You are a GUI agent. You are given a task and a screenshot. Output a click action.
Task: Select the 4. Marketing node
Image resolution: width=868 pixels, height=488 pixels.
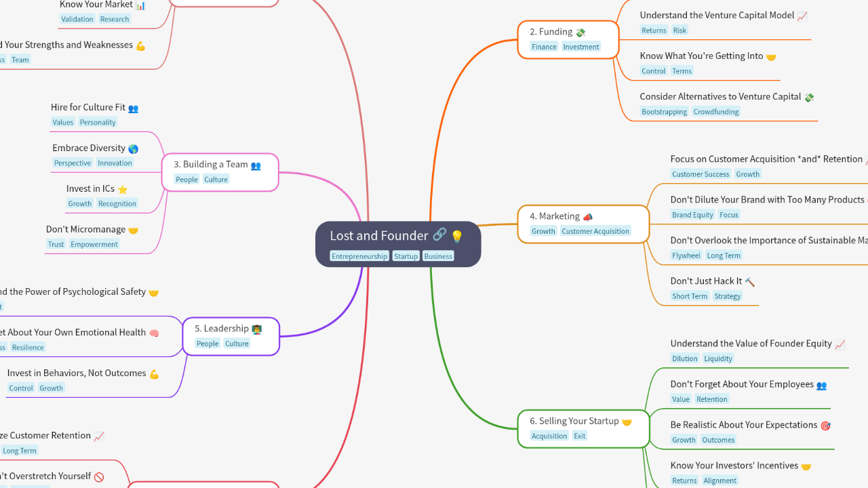pos(583,224)
